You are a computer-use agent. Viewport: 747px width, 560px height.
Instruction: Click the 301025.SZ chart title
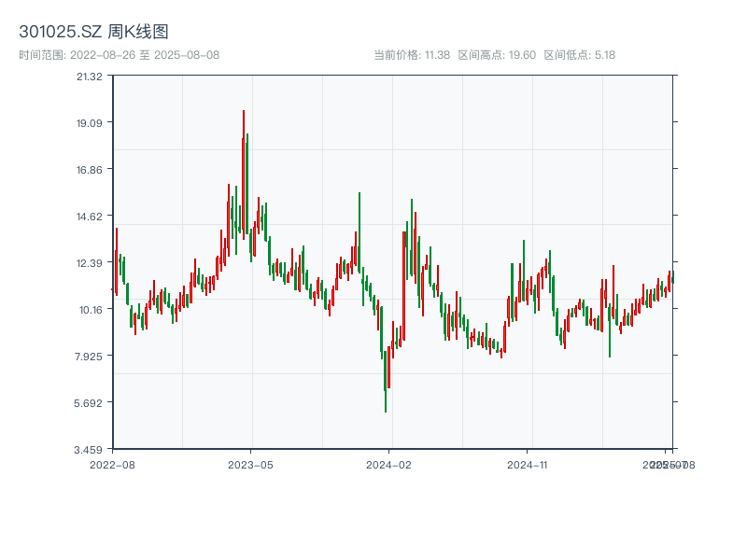point(61,30)
